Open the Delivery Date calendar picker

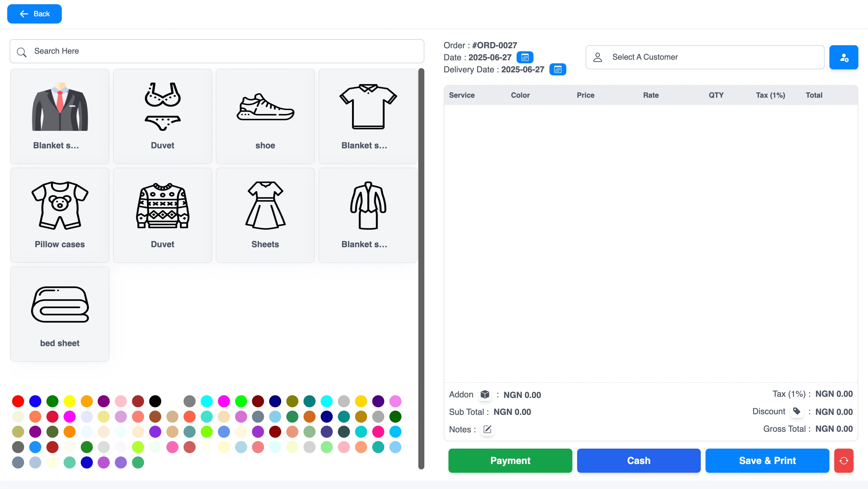(x=557, y=69)
